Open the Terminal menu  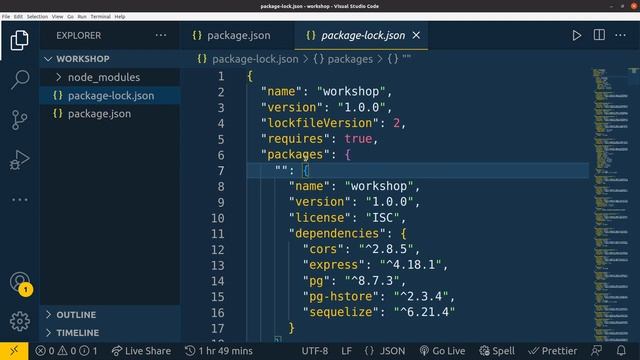[100, 17]
